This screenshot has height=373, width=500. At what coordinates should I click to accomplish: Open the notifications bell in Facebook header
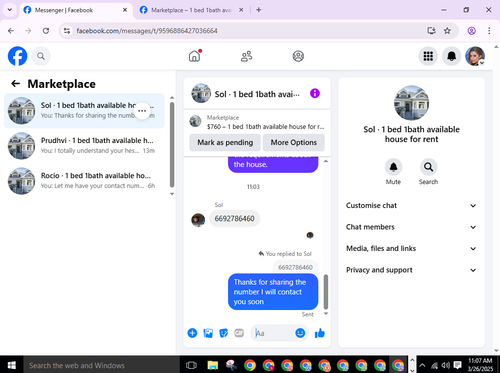tap(451, 56)
